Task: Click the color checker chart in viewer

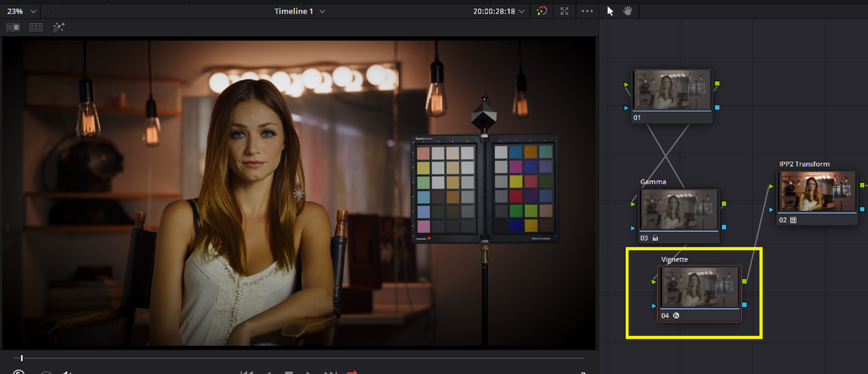Action: (485, 188)
